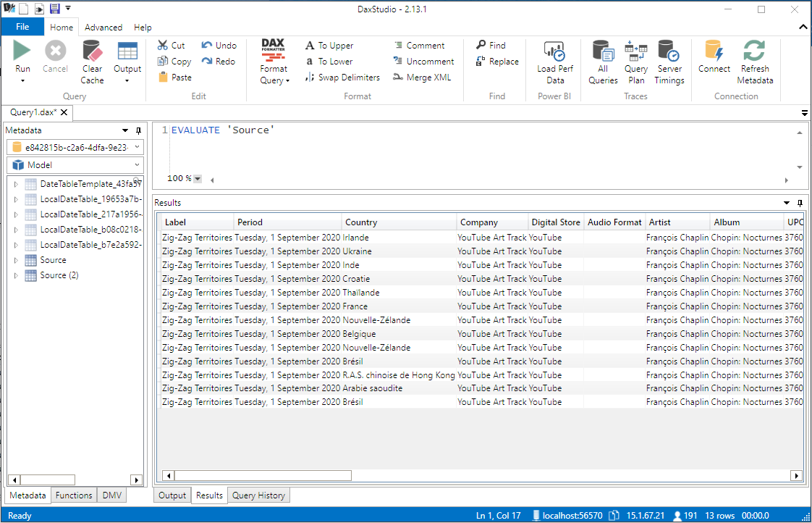The height and width of the screenshot is (523, 812).
Task: Switch to the Query History tab
Action: pos(258,495)
